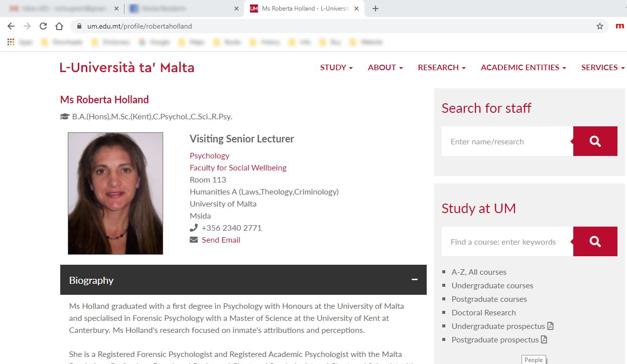Open the Undergraduate courses link
The height and width of the screenshot is (364, 627).
coord(492,285)
